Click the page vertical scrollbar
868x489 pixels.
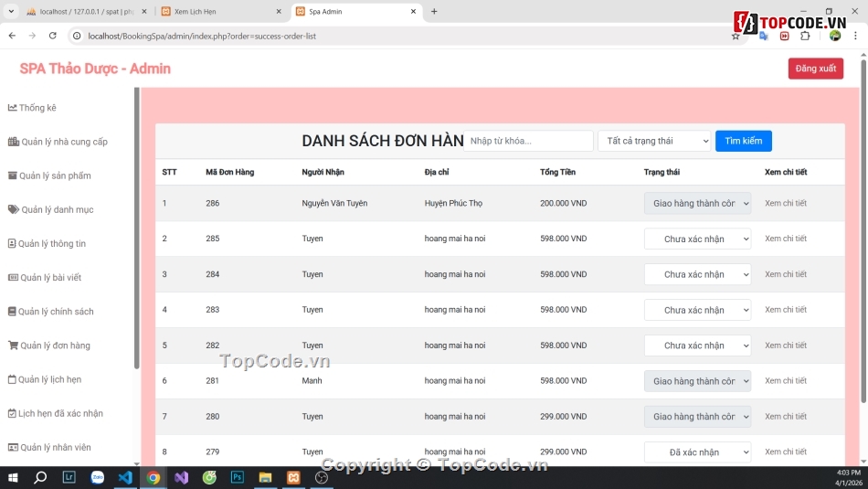coord(863,231)
